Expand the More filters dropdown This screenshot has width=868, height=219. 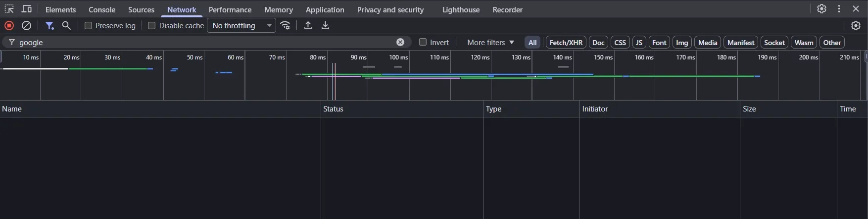coord(490,43)
